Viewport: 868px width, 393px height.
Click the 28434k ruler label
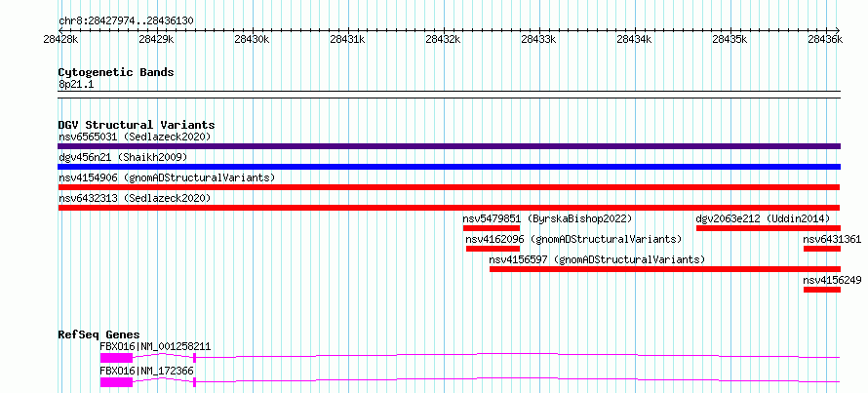[634, 39]
